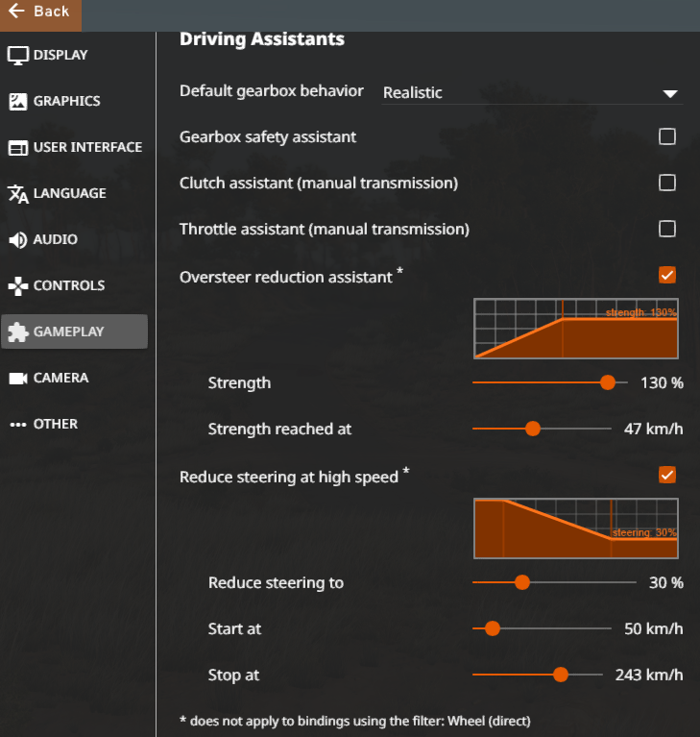Image resolution: width=700 pixels, height=737 pixels.
Task: Uncheck Reduce steering at high speed
Action: pos(667,475)
